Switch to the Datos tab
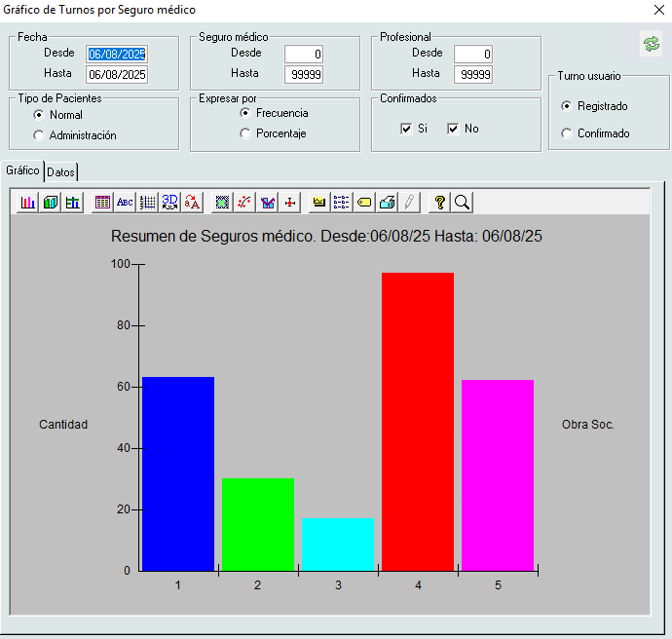 click(x=60, y=172)
